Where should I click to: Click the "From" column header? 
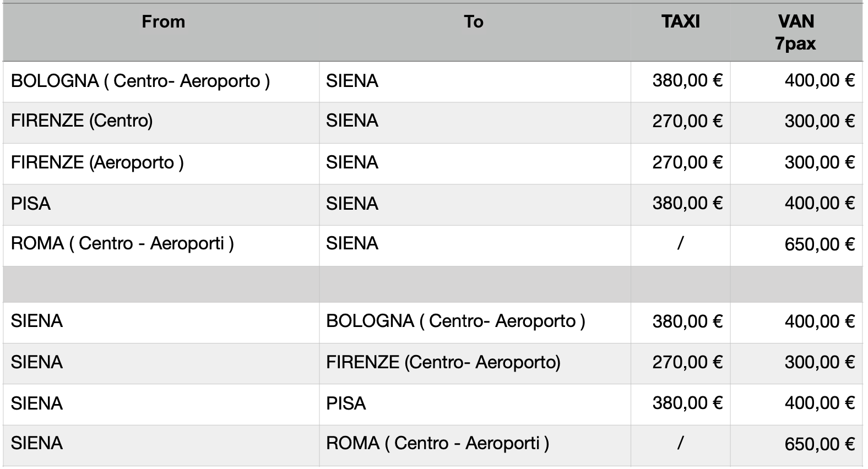[x=163, y=22]
